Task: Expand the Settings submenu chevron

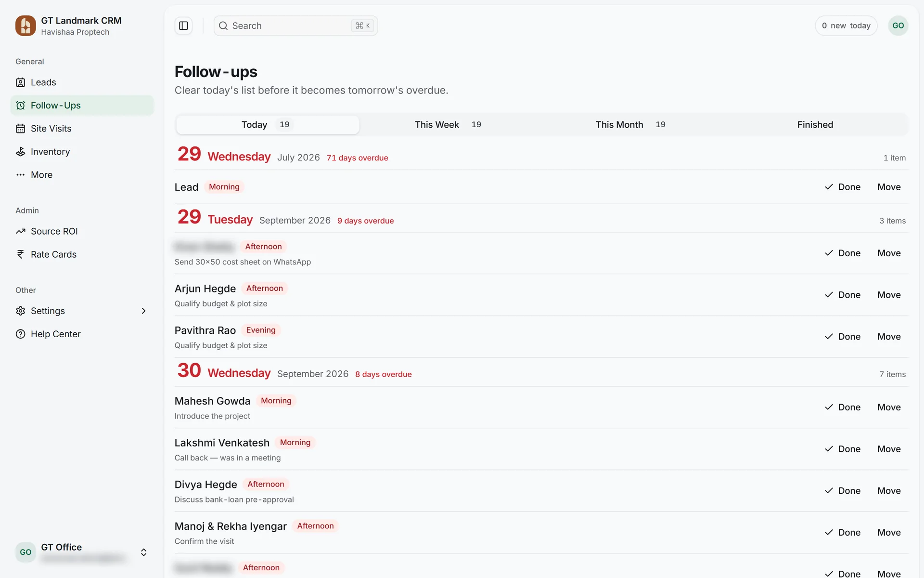Action: coord(143,311)
